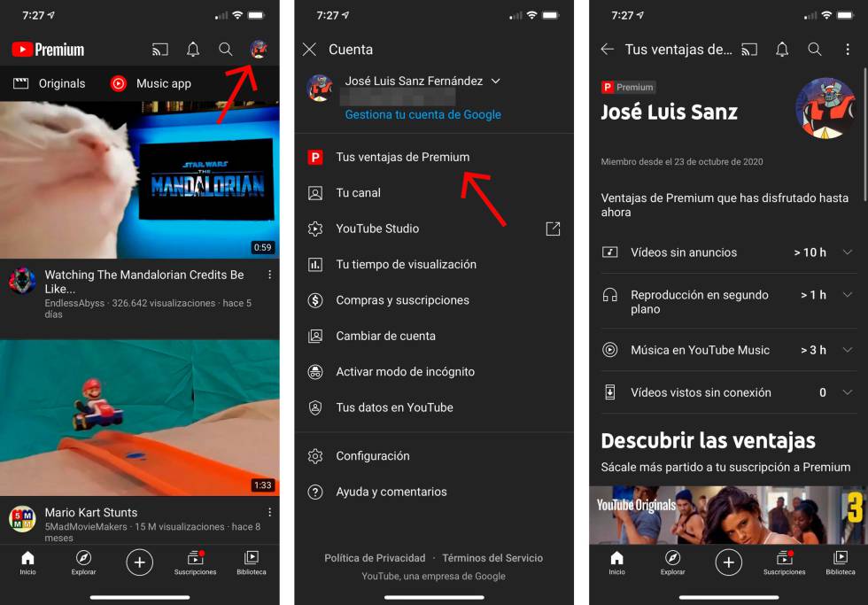Open Política de Privacidad link
This screenshot has width=868, height=605.
coord(375,558)
